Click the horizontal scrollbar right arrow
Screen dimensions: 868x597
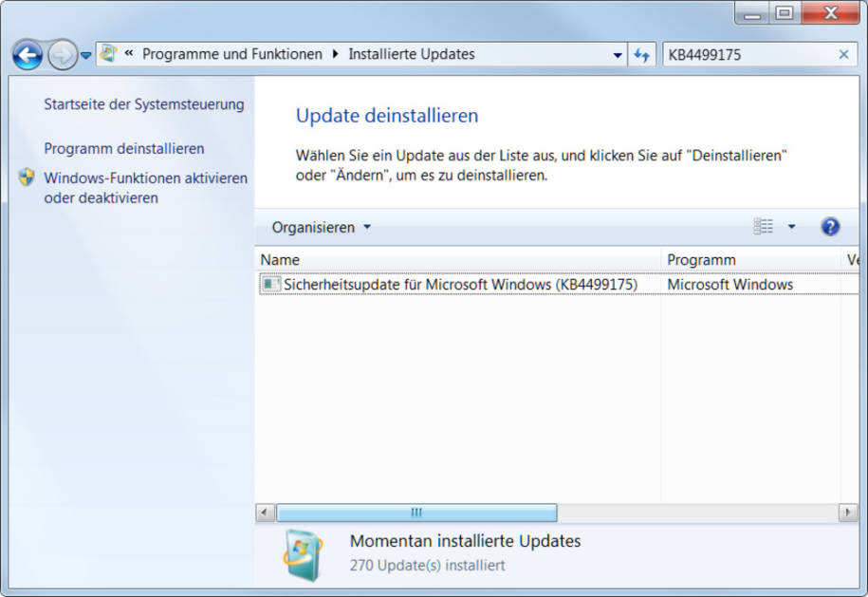[847, 513]
